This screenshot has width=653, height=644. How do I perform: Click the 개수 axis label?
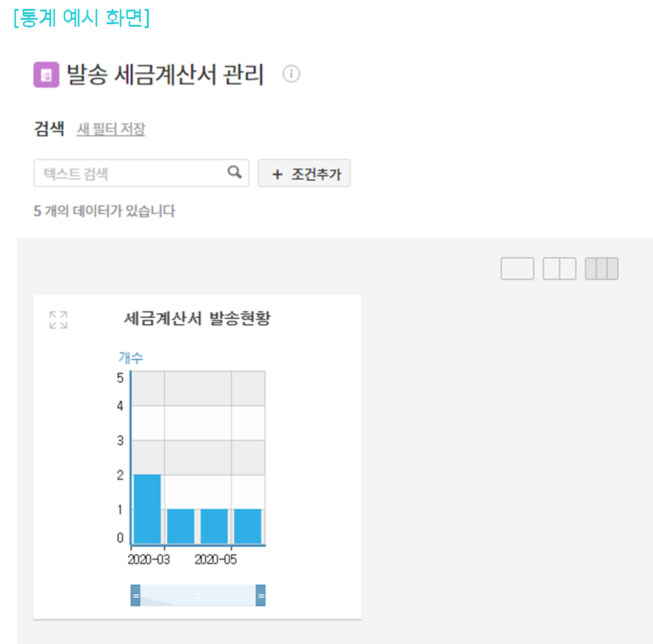pos(130,357)
